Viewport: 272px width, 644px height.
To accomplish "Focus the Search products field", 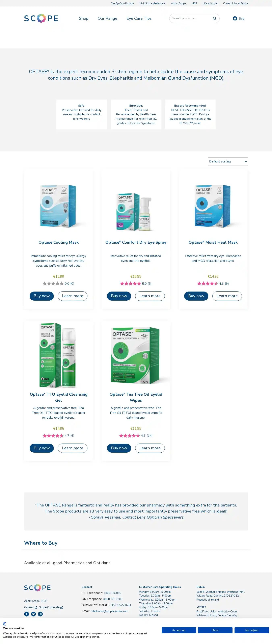I will [191, 18].
